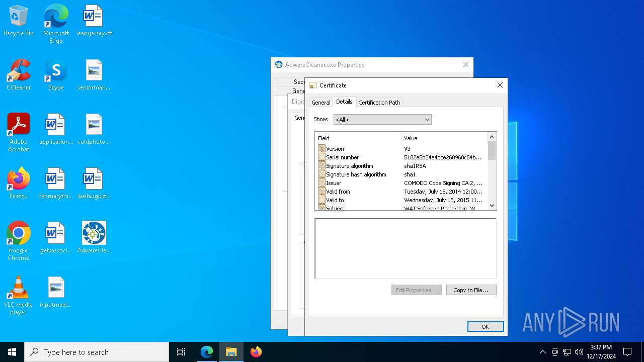Launch CCleaner desktop shortcut
Image resolution: width=644 pixels, height=362 pixels.
[19, 75]
